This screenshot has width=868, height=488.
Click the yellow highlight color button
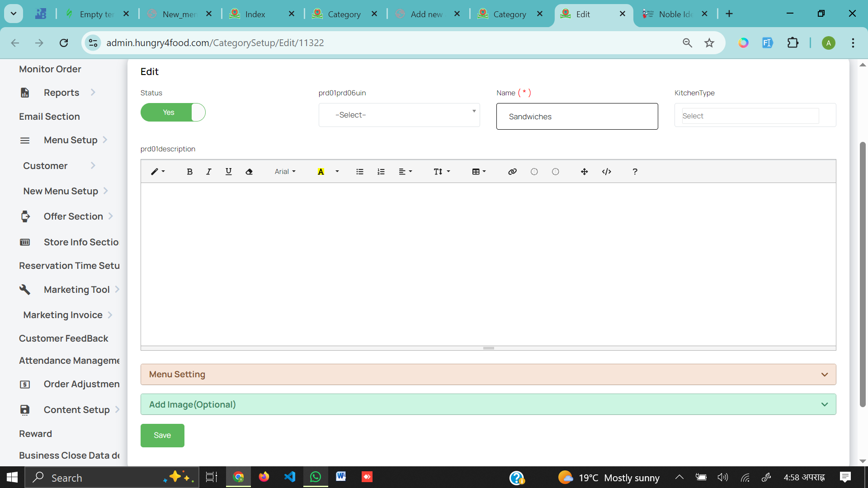click(321, 172)
